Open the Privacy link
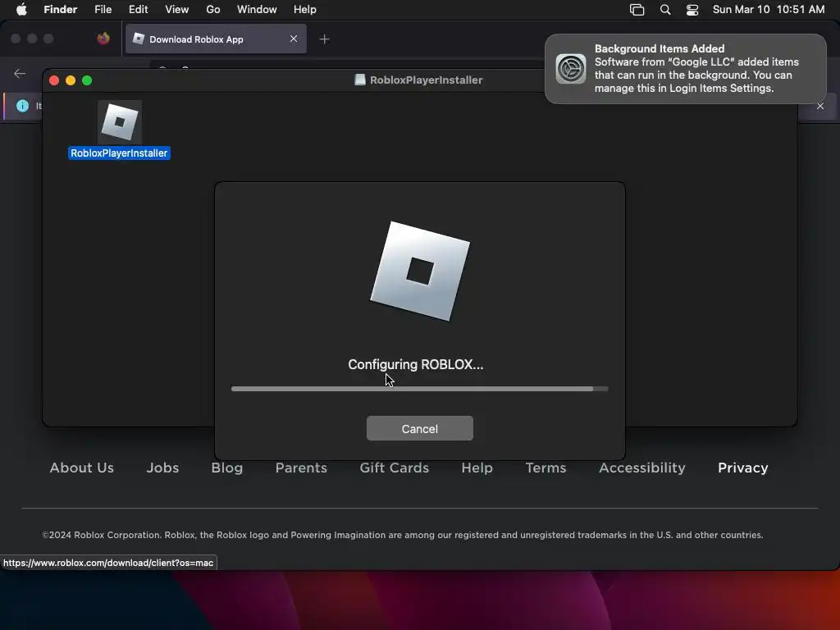This screenshot has height=630, width=840. (742, 468)
